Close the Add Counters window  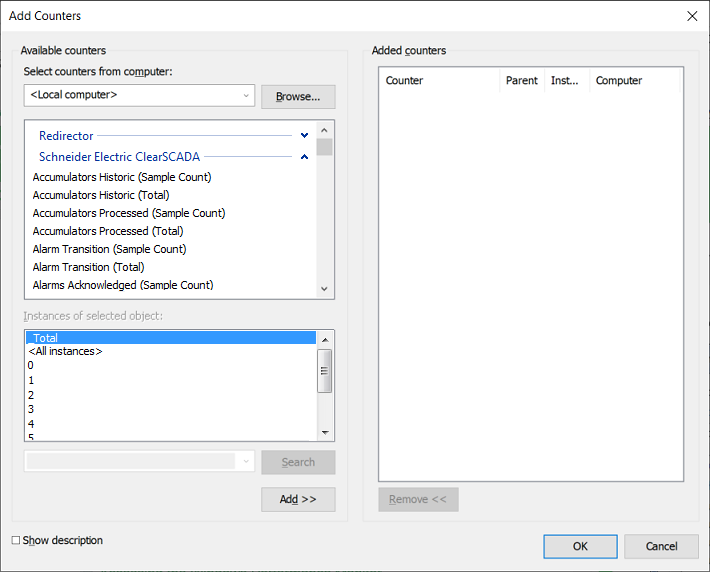(x=692, y=16)
